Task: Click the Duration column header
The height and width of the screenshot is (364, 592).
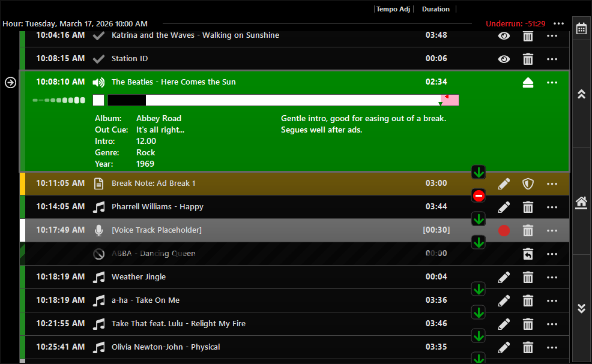Action: point(436,9)
